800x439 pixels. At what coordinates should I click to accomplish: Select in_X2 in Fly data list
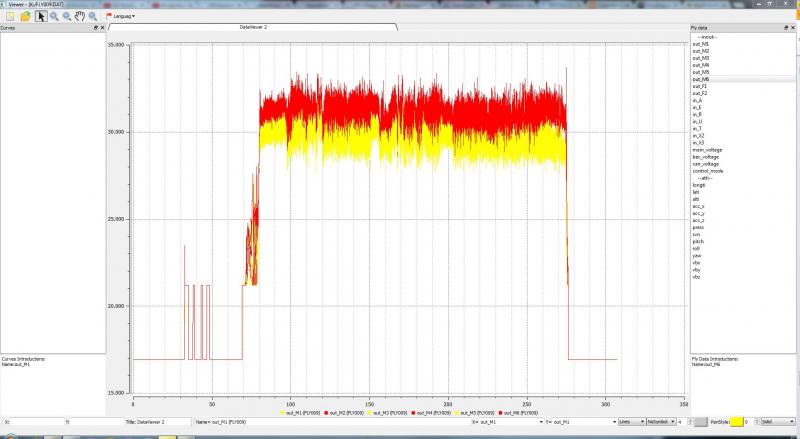point(698,136)
